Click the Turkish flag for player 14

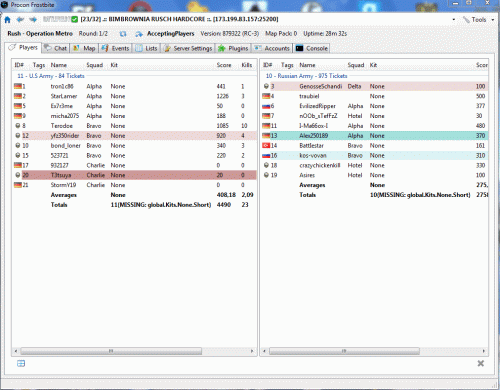point(266,145)
